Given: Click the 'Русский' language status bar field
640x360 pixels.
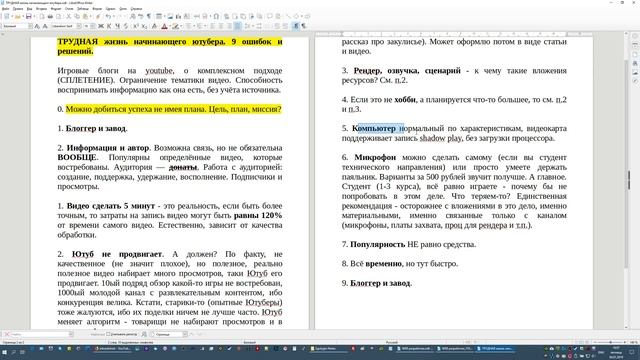Looking at the screenshot, I should tap(391, 342).
